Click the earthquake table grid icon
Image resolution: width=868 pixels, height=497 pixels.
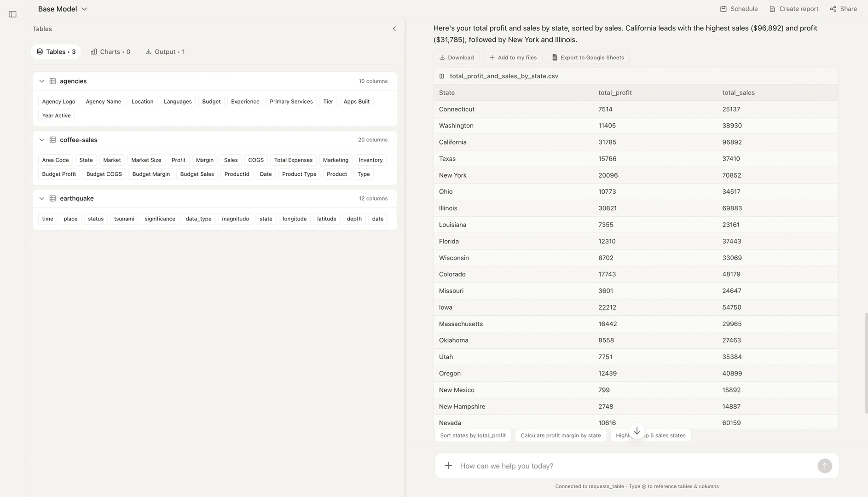click(53, 199)
